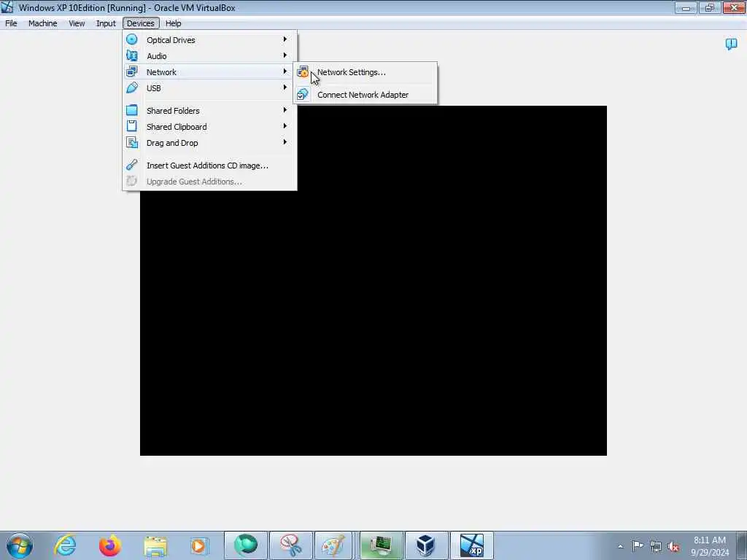Viewport: 747px width, 560px height.
Task: Expand the Network submenu arrow
Action: (285, 71)
